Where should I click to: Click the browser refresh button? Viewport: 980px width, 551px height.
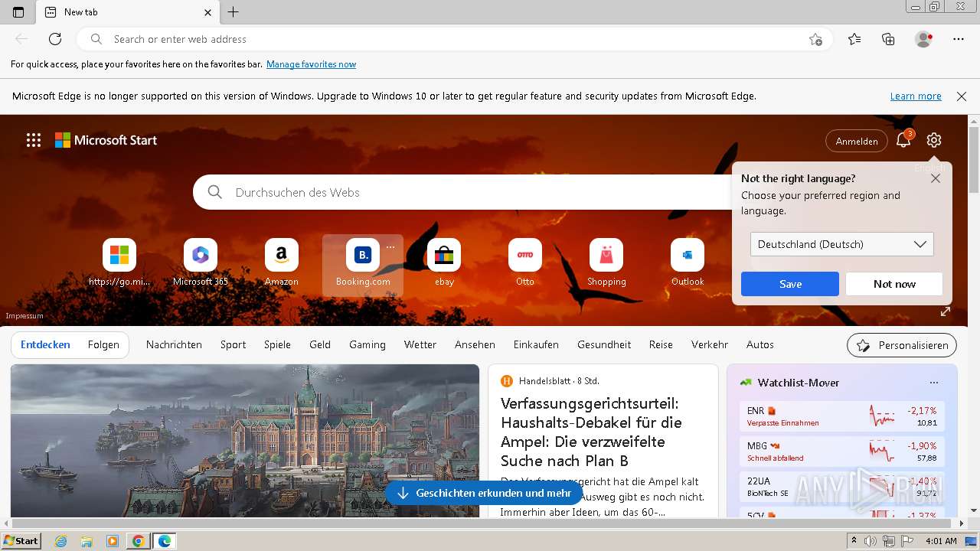coord(55,39)
